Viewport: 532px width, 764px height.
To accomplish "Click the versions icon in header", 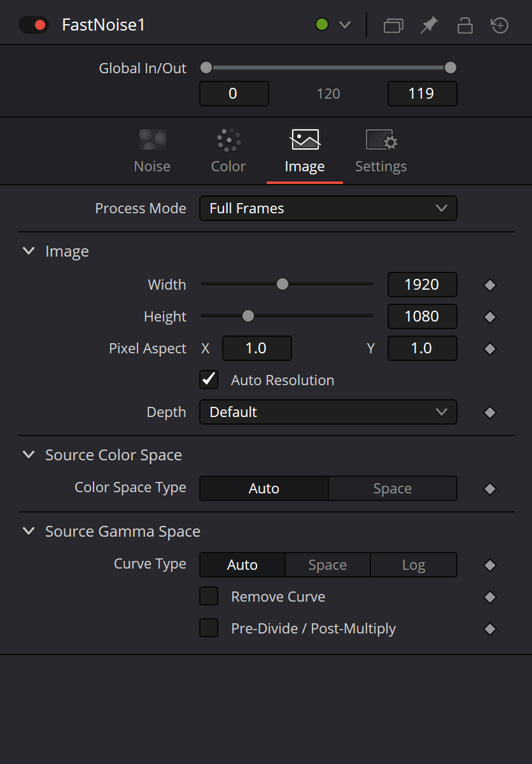I will [x=393, y=25].
